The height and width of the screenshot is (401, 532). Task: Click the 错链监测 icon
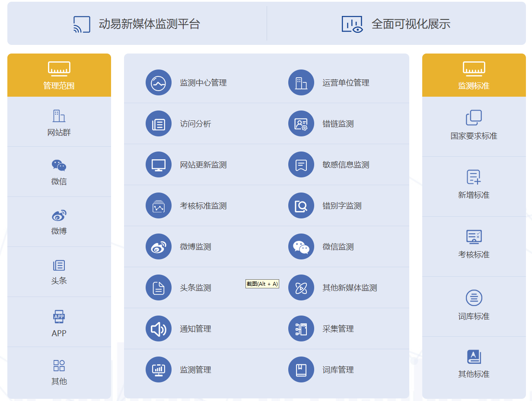301,123
